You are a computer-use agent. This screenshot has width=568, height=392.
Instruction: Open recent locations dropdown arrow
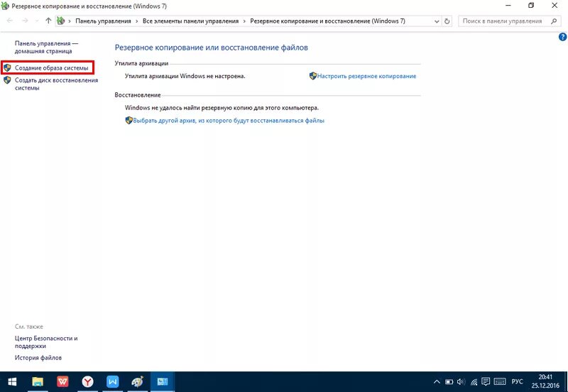point(37,21)
